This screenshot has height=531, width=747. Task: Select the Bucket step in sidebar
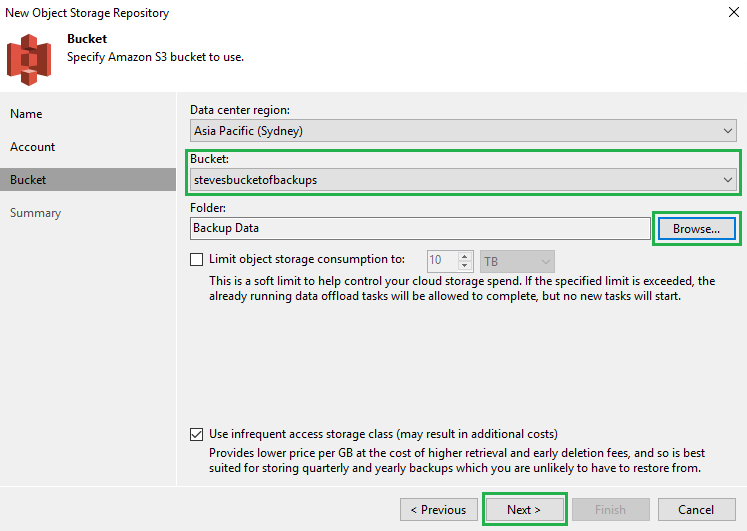tap(29, 180)
